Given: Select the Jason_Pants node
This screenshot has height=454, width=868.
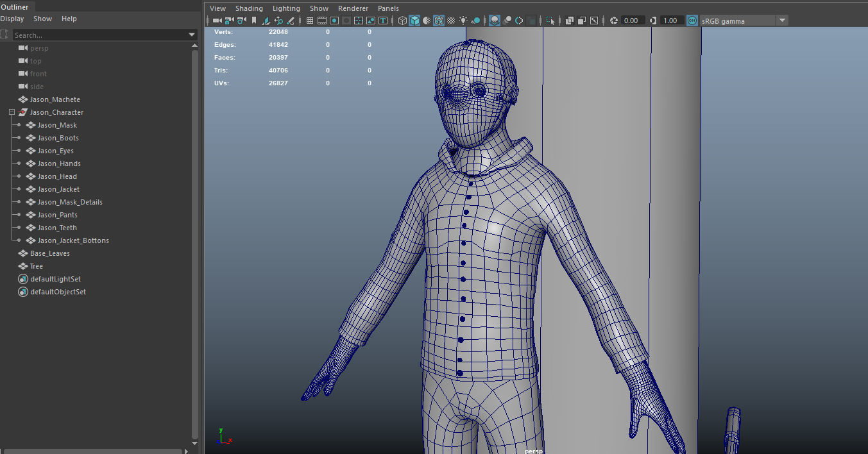Looking at the screenshot, I should (58, 215).
